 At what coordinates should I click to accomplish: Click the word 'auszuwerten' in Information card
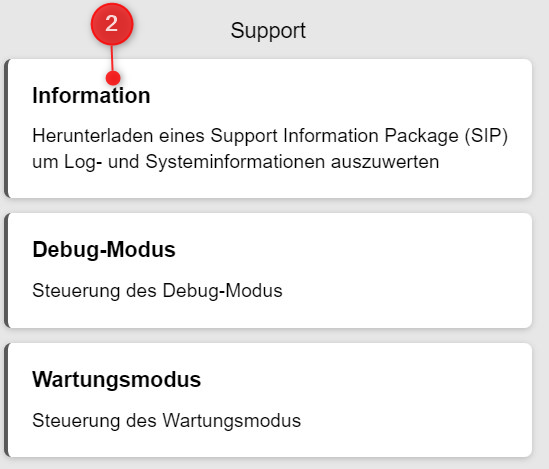tap(385, 162)
